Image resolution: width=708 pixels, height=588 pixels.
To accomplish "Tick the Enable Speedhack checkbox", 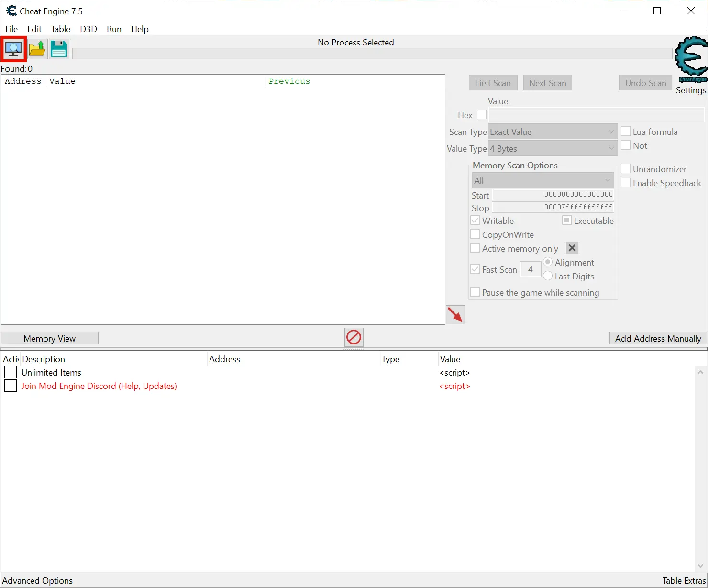I will click(626, 182).
